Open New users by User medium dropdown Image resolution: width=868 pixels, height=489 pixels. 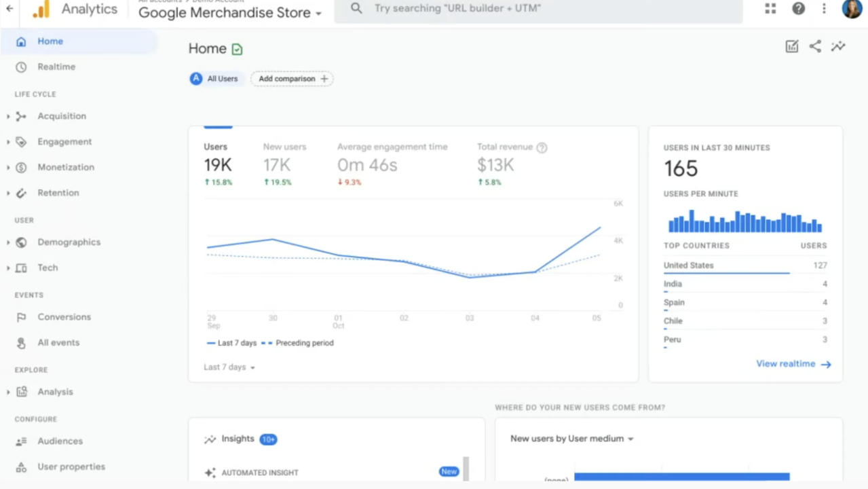571,439
